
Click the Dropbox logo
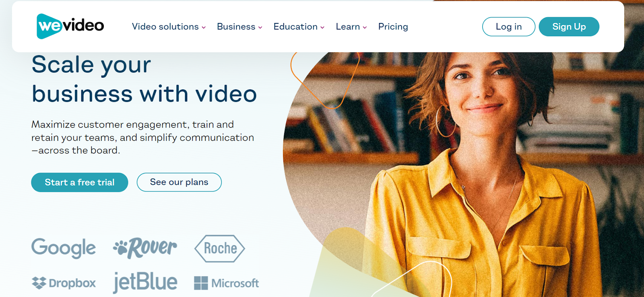64,283
